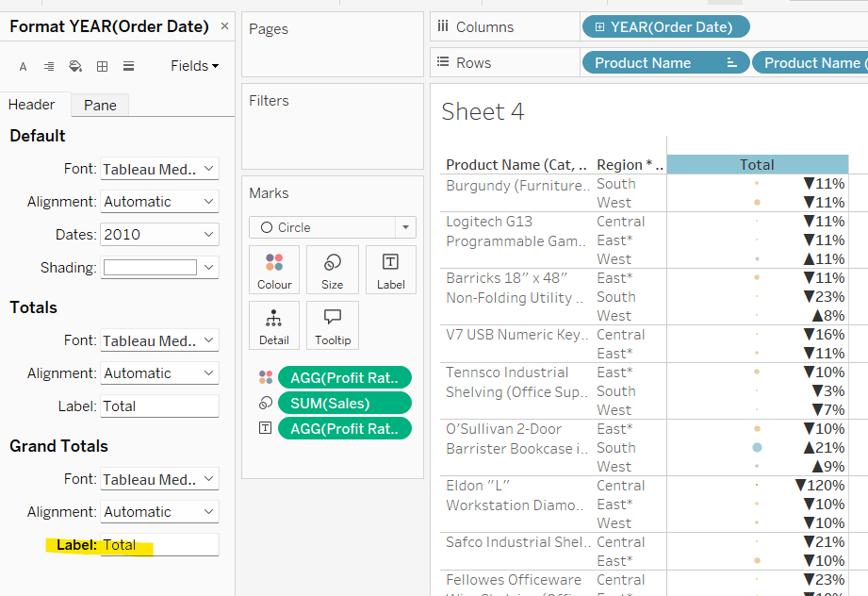Open the Format Lines icon
868x596 pixels.
[x=128, y=66]
